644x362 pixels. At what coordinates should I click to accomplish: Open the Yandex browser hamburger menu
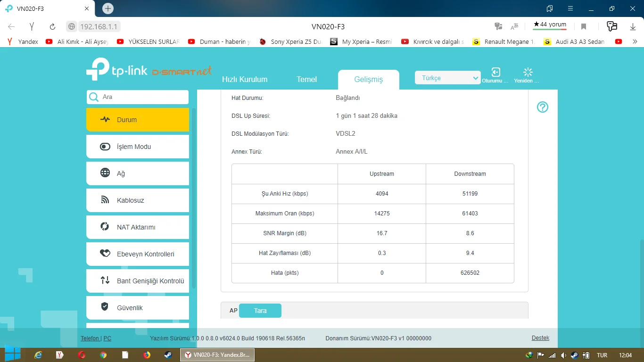570,8
